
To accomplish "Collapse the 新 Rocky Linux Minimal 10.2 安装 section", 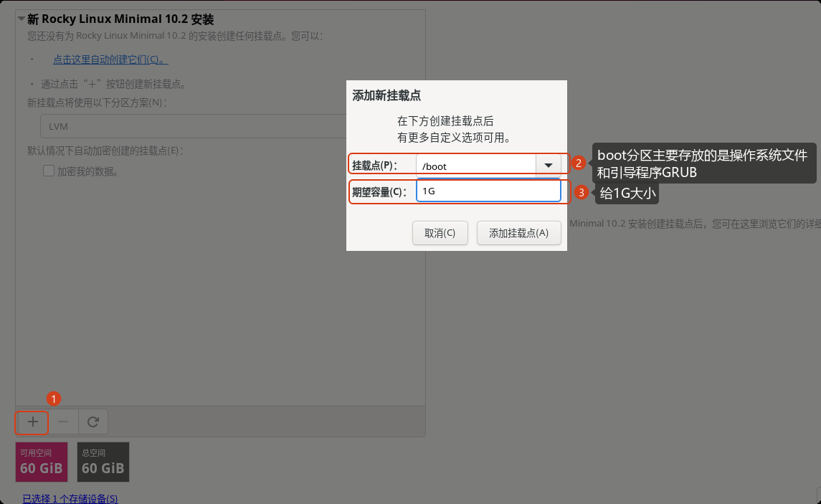I will (x=22, y=19).
